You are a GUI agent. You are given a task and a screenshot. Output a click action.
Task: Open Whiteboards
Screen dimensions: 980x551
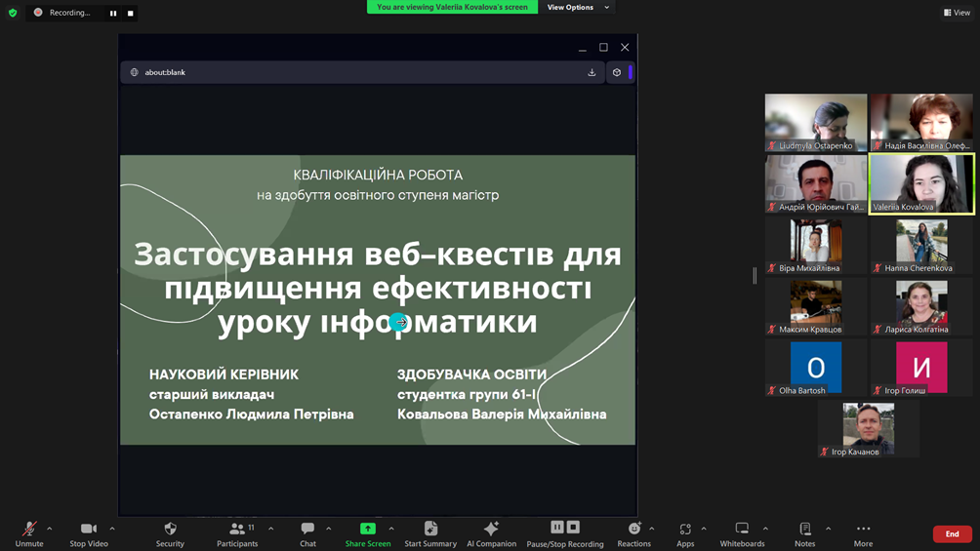pyautogui.click(x=742, y=534)
